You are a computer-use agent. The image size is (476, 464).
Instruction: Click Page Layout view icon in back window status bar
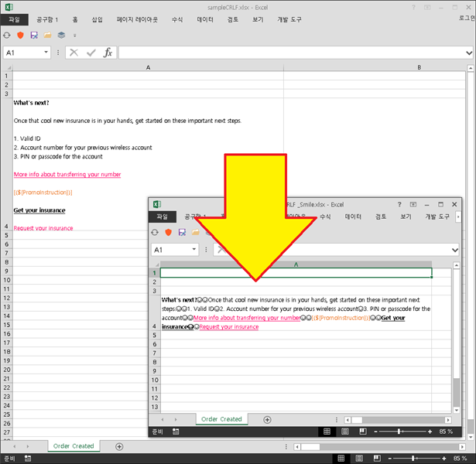click(x=359, y=459)
